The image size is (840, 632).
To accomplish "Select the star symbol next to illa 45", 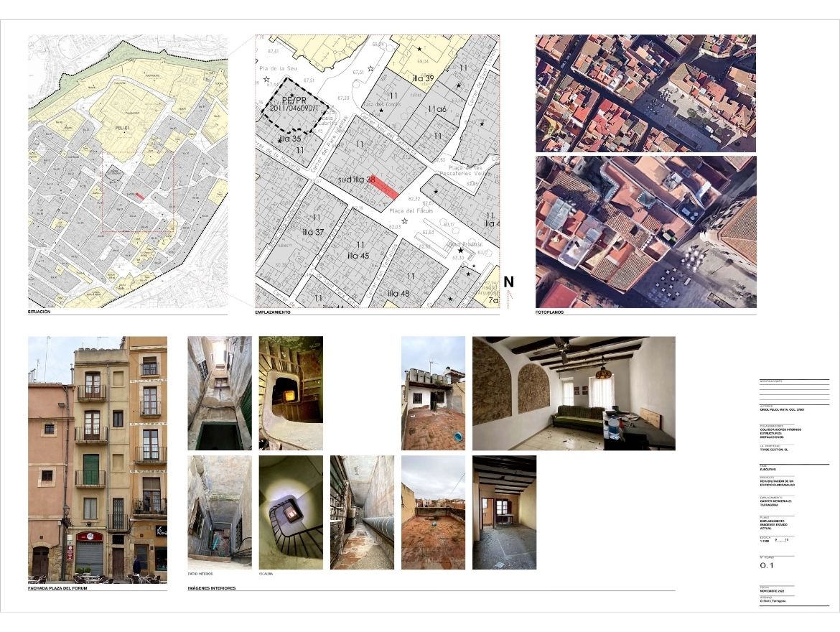I will pyautogui.click(x=469, y=273).
